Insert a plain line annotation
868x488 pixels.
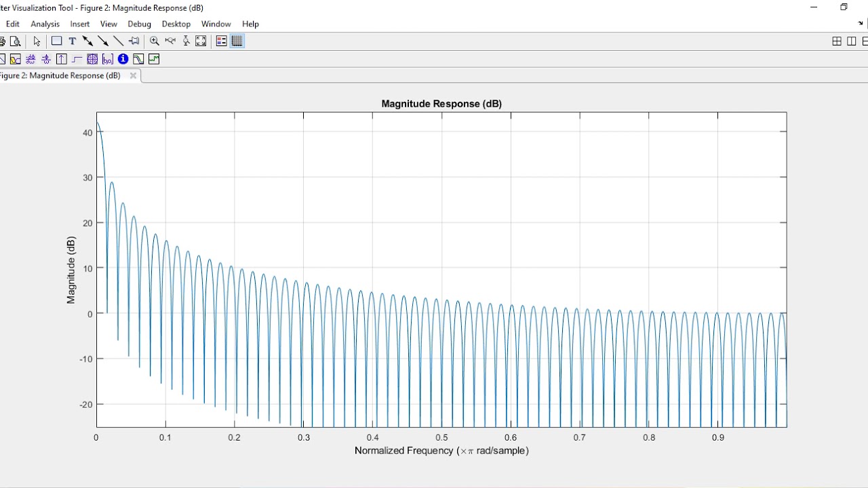118,41
